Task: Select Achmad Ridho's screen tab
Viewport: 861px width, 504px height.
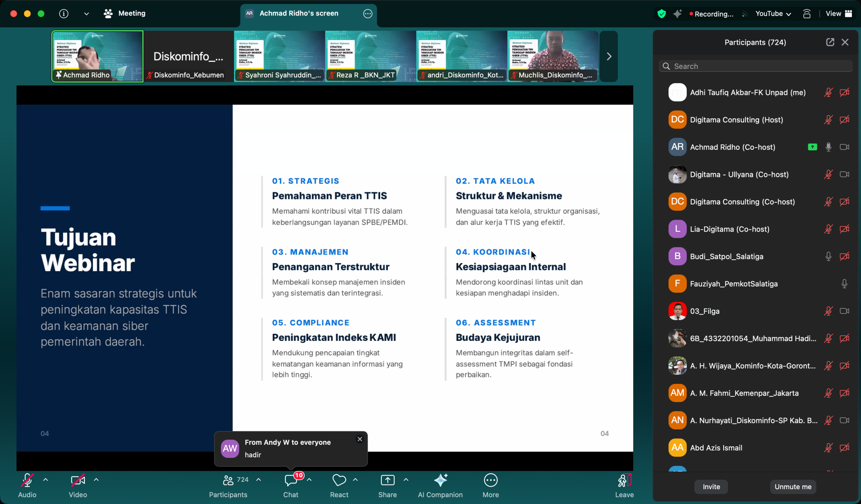Action: pos(299,14)
